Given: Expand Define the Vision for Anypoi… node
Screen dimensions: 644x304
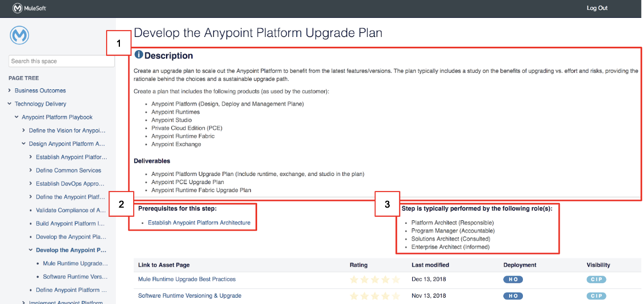Looking at the screenshot, I should point(24,130).
